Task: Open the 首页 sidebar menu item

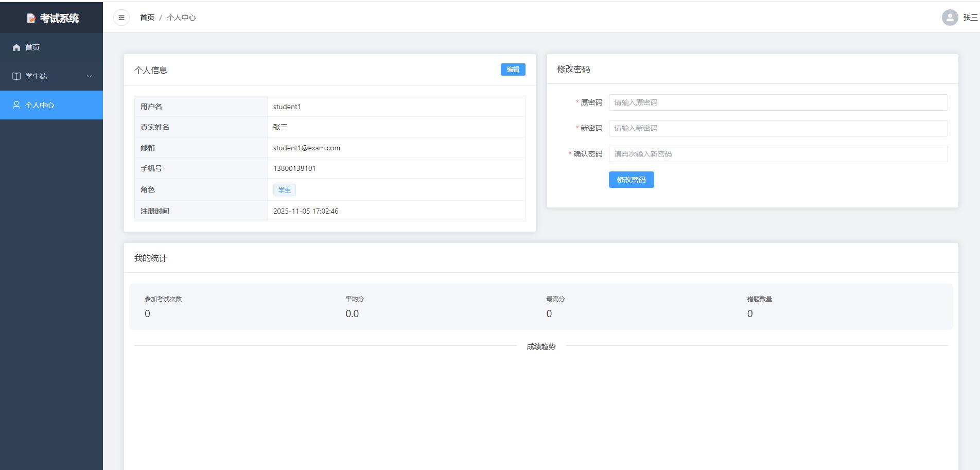Action: tap(32, 47)
